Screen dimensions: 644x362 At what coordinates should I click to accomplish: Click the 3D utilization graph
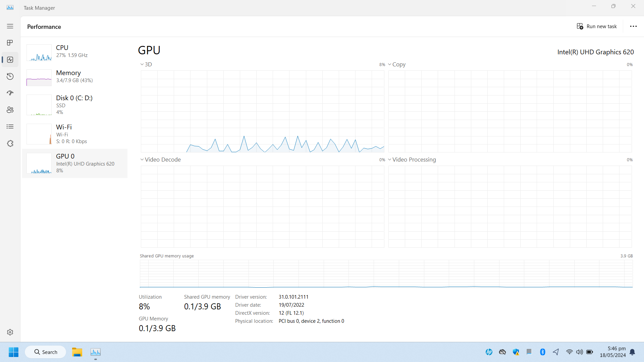tap(262, 111)
